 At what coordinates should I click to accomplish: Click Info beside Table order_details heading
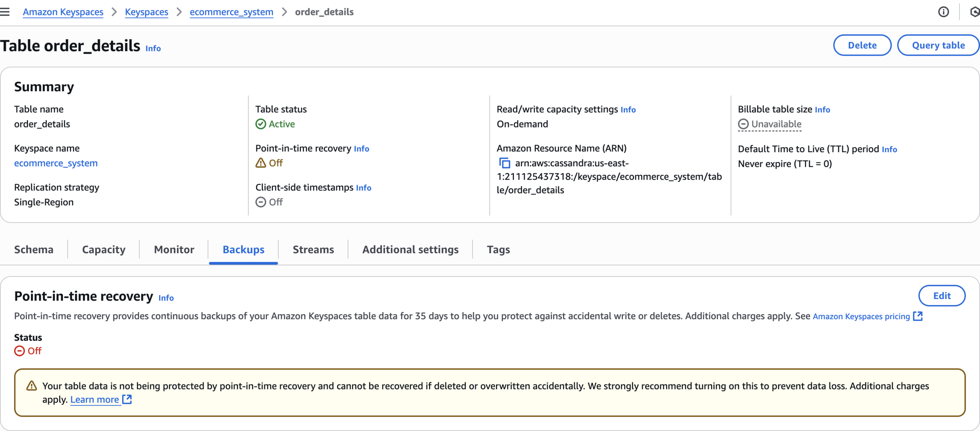153,48
